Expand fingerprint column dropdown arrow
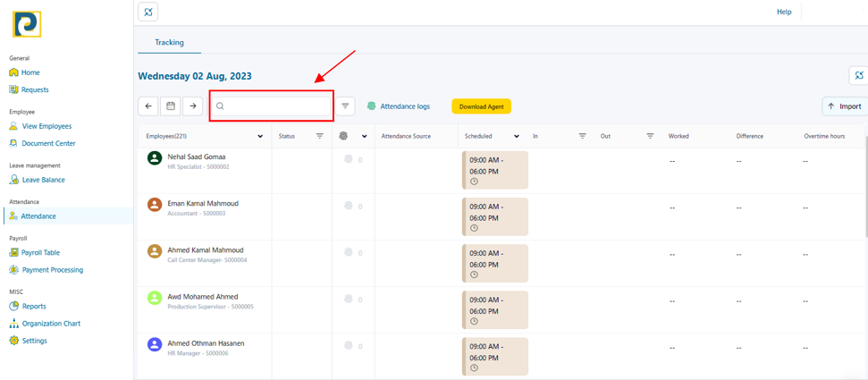 coord(364,136)
